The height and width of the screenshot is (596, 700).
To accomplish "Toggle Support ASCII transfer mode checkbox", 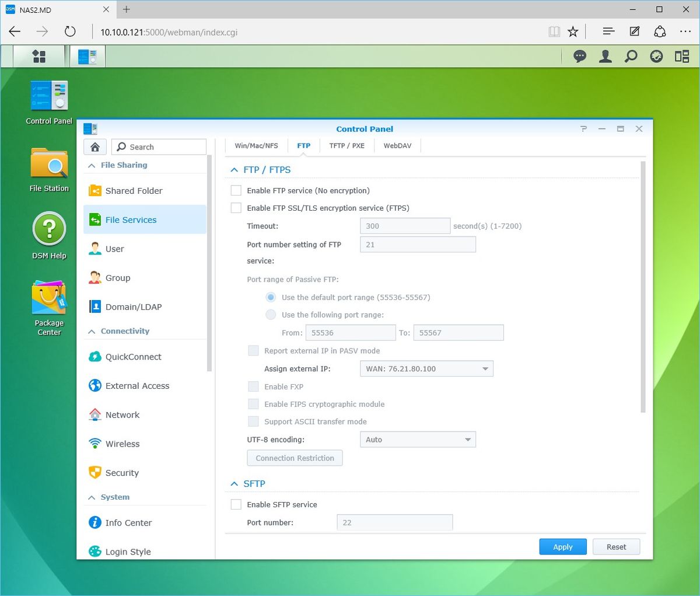I will (253, 421).
